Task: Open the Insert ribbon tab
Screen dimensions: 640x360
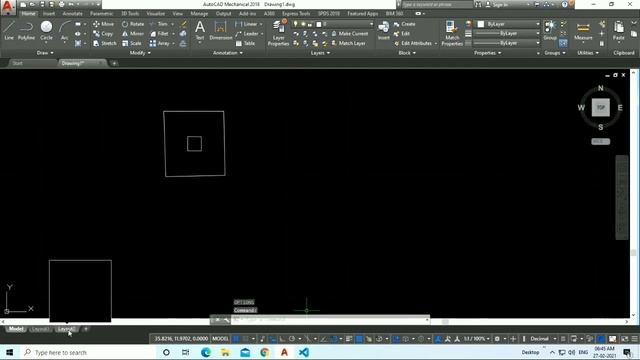Action: pyautogui.click(x=49, y=13)
